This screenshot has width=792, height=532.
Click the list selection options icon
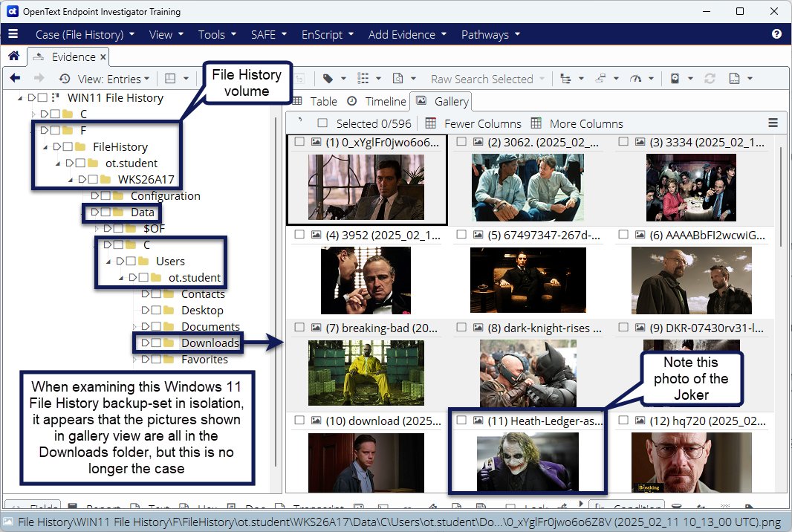point(363,78)
